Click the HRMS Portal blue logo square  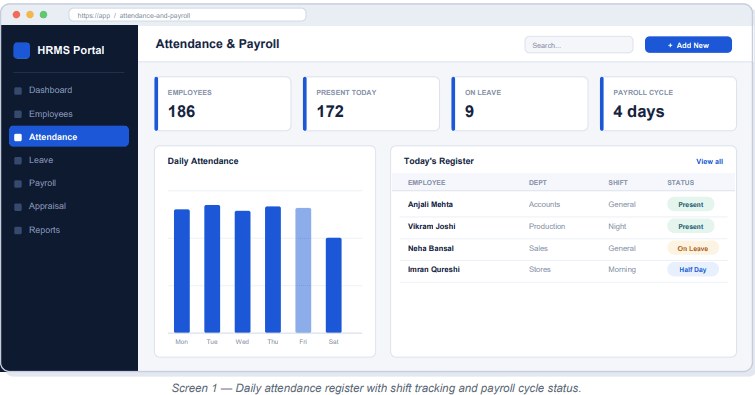click(x=22, y=50)
